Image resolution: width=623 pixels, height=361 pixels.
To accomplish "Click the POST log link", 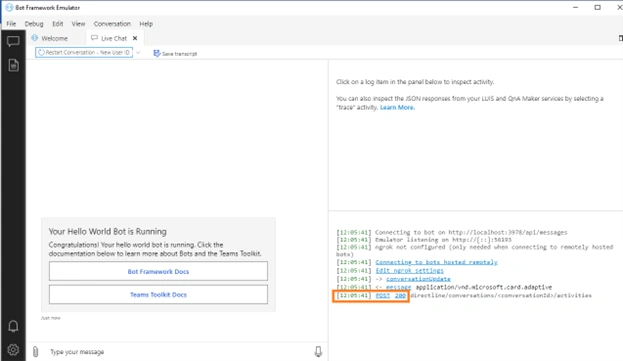I will click(383, 295).
